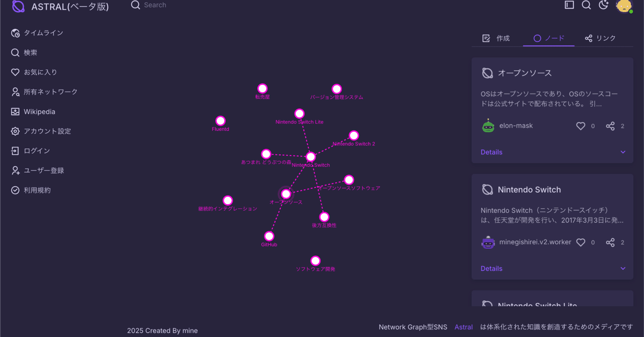Select the 転売屋 graph node
Viewport: 644px width, 337px height.
262,89
